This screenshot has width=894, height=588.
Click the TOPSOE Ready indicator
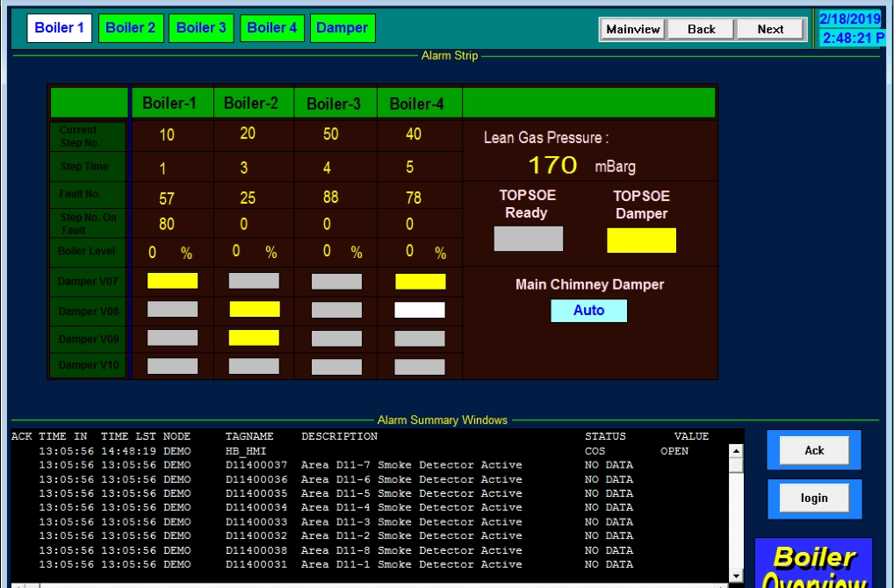[x=528, y=239]
